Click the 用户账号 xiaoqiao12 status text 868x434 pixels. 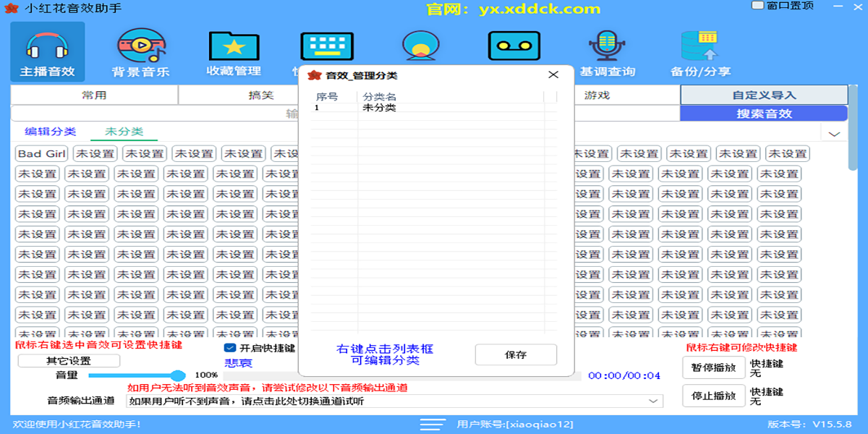[x=515, y=424]
